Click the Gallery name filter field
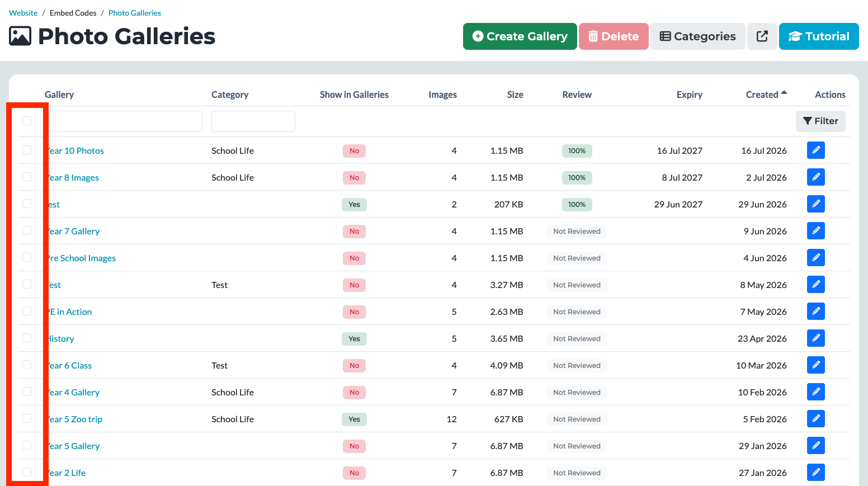This screenshot has width=868, height=486. (124, 121)
